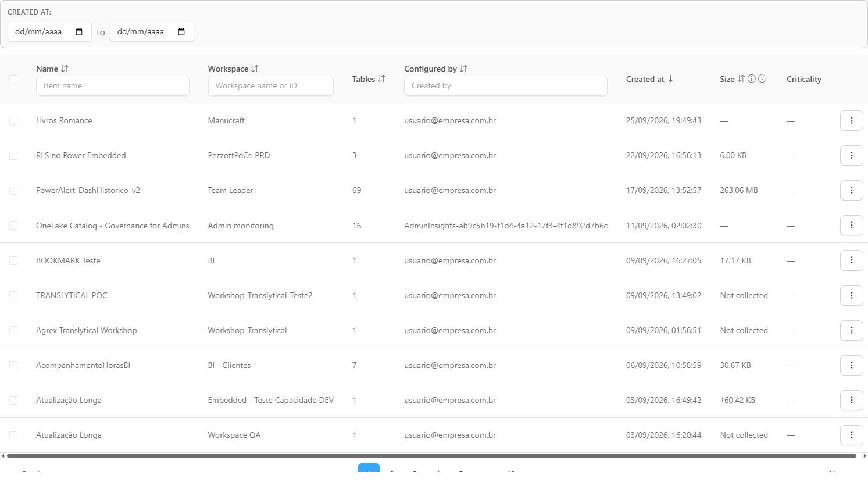The height and width of the screenshot is (486, 868).
Task: Open the calendar picker for the start date
Action: click(x=79, y=32)
